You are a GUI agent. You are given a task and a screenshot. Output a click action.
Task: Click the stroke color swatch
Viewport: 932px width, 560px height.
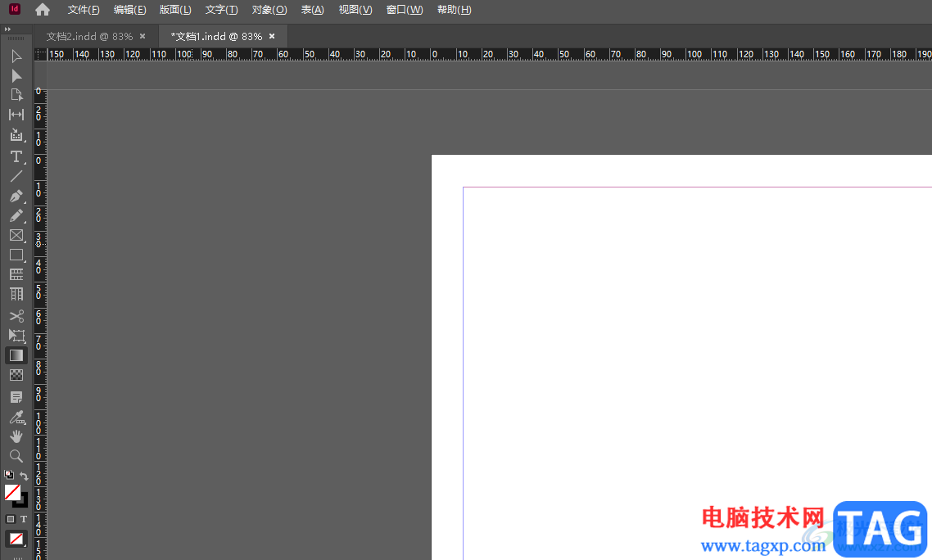[23, 502]
